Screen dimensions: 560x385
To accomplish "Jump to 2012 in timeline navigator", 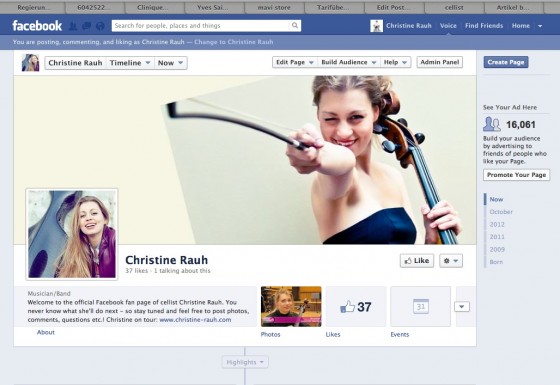I will (497, 224).
